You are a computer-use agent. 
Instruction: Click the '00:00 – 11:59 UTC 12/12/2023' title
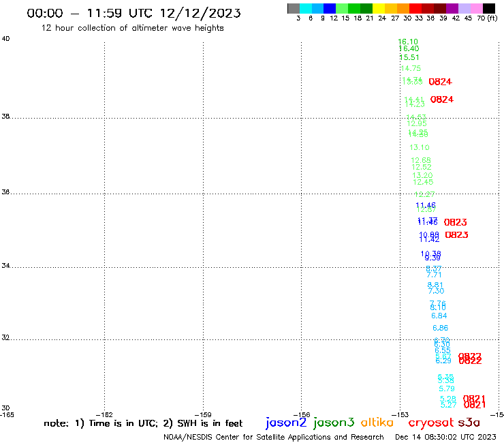pyautogui.click(x=133, y=13)
